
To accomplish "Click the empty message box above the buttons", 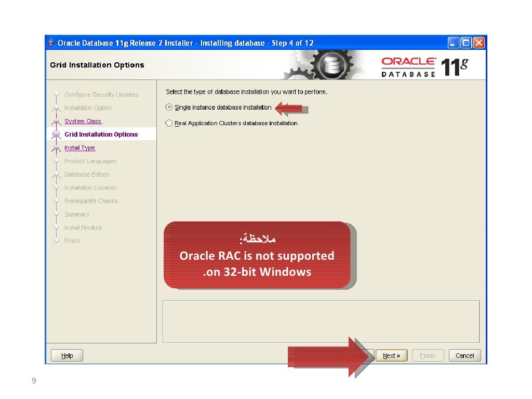I will point(321,322).
